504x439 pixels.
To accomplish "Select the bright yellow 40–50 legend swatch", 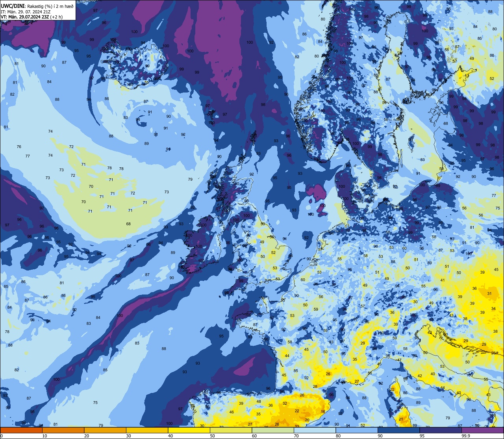I will pos(189,430).
